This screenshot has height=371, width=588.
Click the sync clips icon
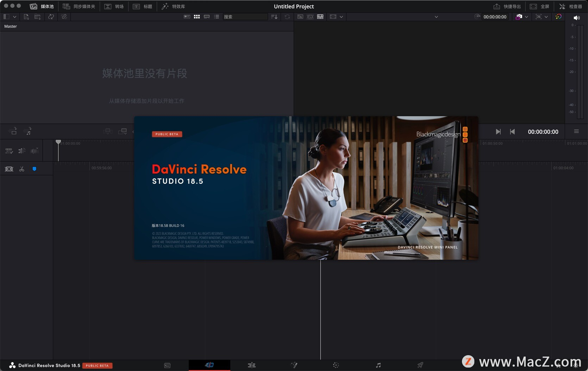[x=51, y=17]
